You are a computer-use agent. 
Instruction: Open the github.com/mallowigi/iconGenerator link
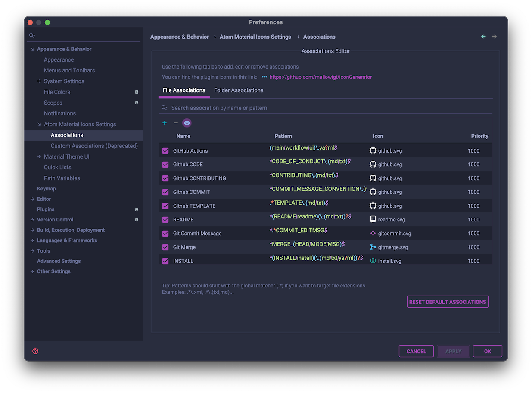pos(320,77)
